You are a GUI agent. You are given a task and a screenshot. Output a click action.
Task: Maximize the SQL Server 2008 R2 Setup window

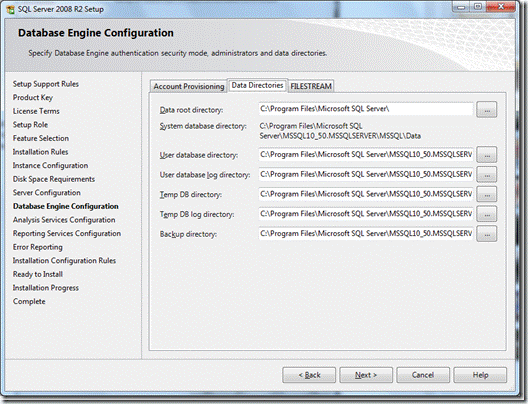477,7
